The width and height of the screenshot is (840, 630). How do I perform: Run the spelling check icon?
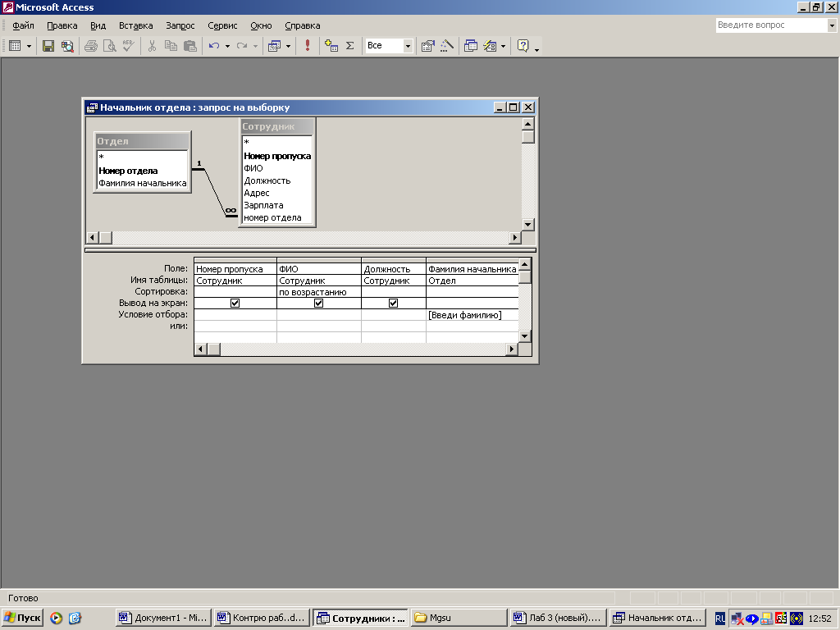coord(128,46)
